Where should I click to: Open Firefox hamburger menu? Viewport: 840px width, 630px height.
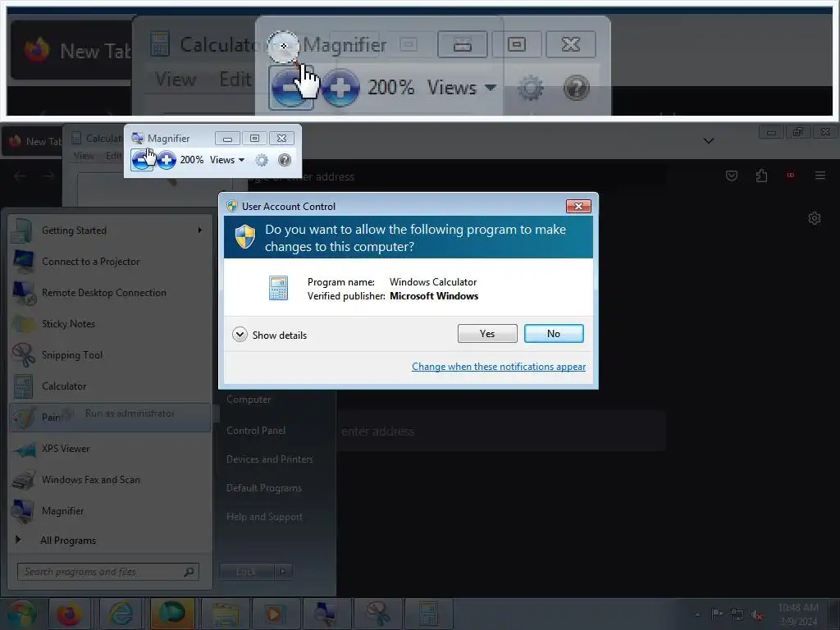click(x=819, y=176)
